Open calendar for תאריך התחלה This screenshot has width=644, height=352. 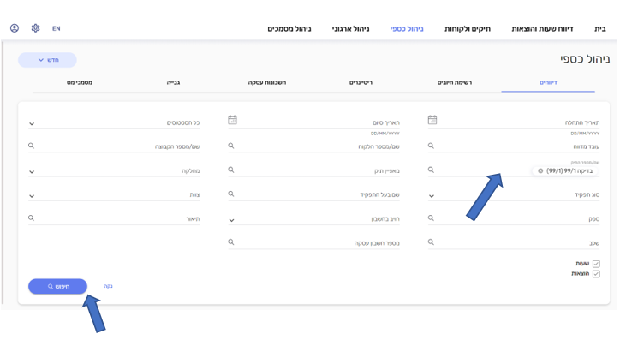click(432, 121)
